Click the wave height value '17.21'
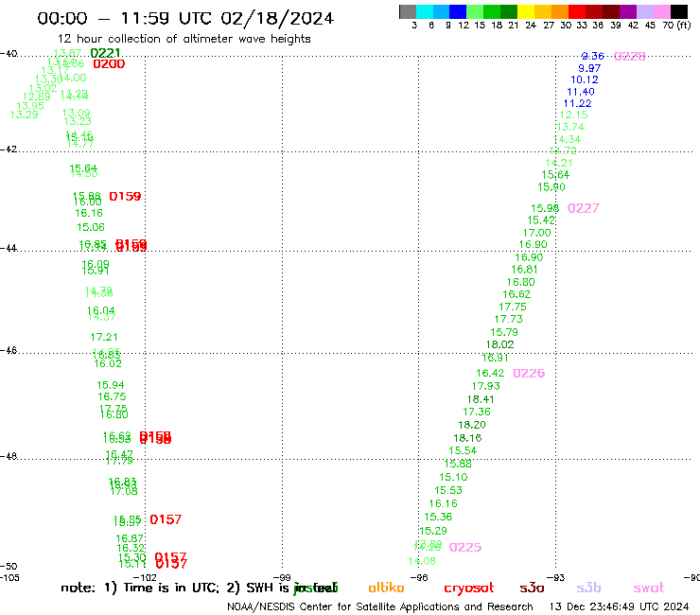 pos(104,337)
